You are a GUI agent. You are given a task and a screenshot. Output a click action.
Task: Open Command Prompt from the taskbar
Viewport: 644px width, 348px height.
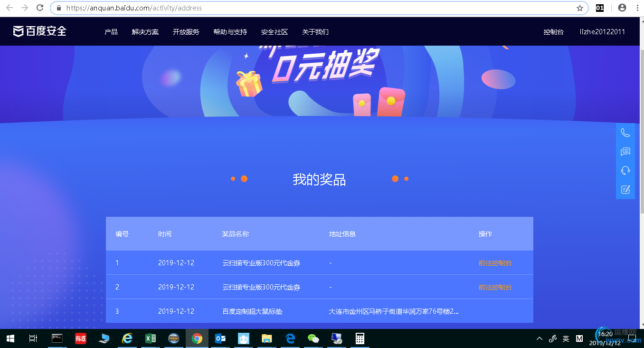[57, 338]
